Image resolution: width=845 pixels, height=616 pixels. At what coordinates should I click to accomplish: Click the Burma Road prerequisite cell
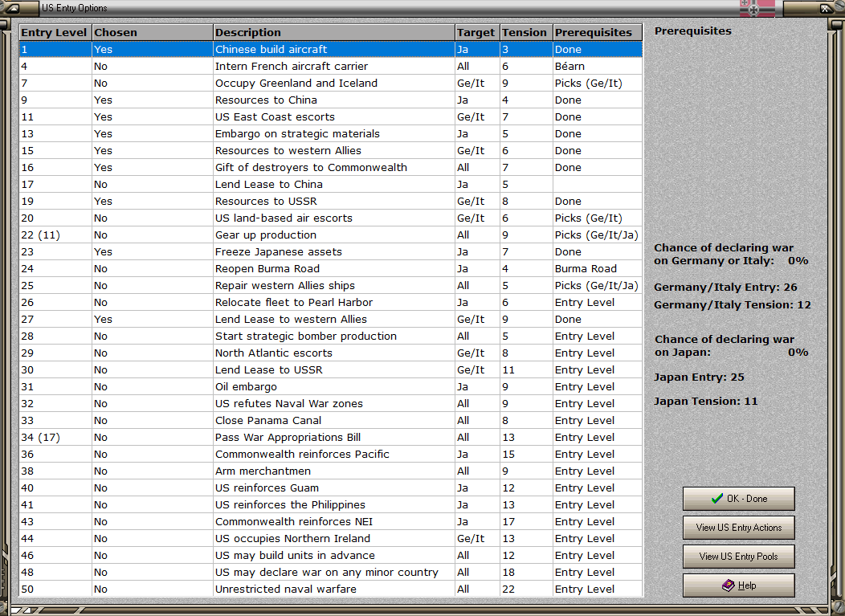click(598, 269)
